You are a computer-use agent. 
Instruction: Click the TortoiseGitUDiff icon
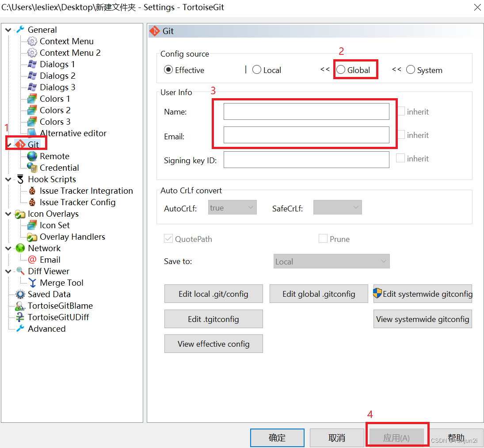(20, 317)
